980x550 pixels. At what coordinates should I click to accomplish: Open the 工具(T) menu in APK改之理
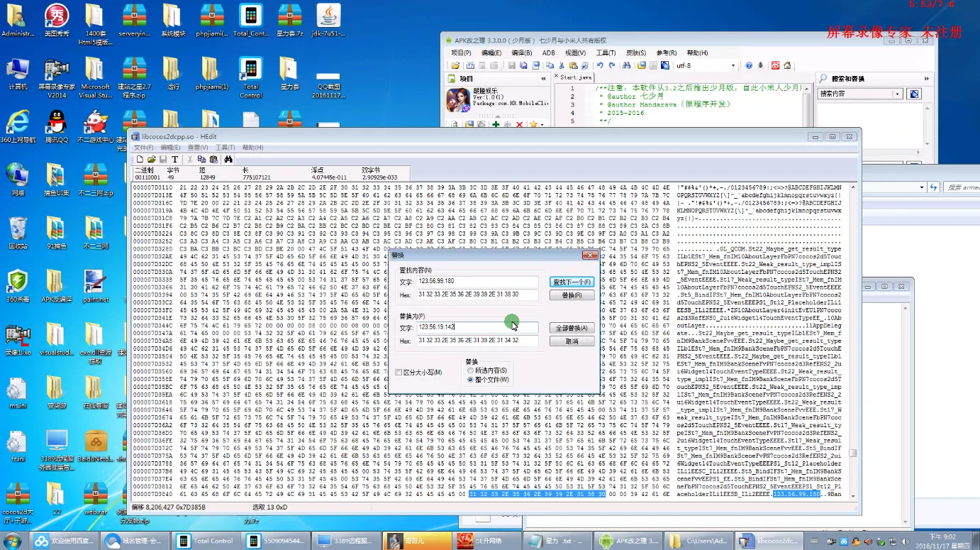tap(606, 53)
